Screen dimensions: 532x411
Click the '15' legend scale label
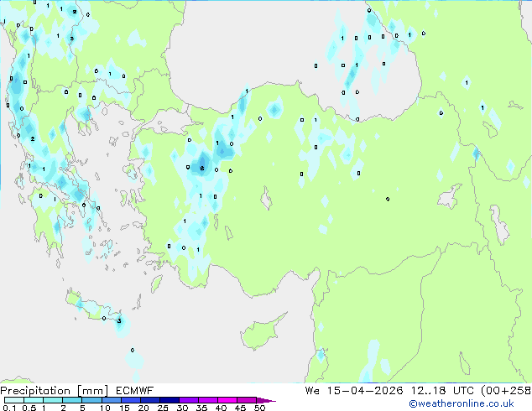(124, 408)
